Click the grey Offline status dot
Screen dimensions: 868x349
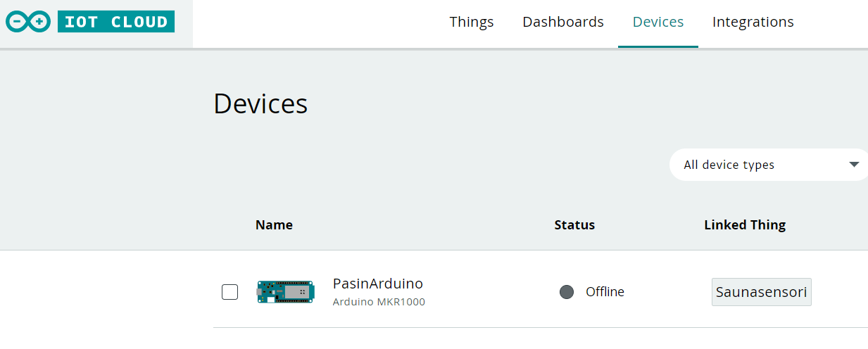click(x=567, y=292)
